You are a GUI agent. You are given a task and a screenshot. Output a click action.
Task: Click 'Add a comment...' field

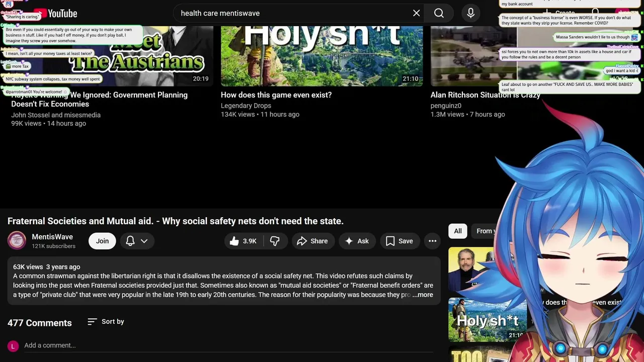tap(228, 345)
